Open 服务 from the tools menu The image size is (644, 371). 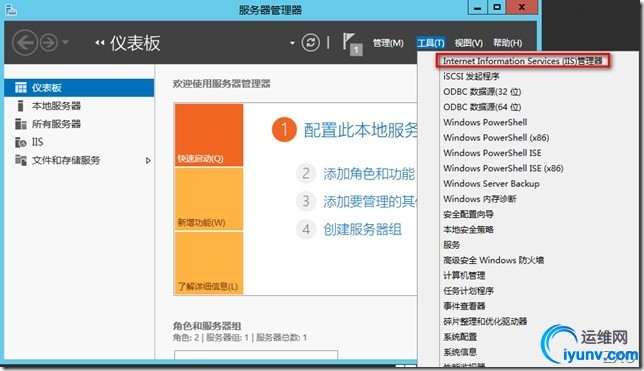[x=451, y=245]
